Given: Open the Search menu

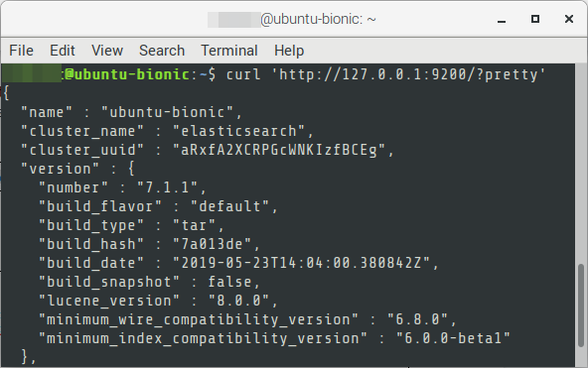Looking at the screenshot, I should point(162,51).
